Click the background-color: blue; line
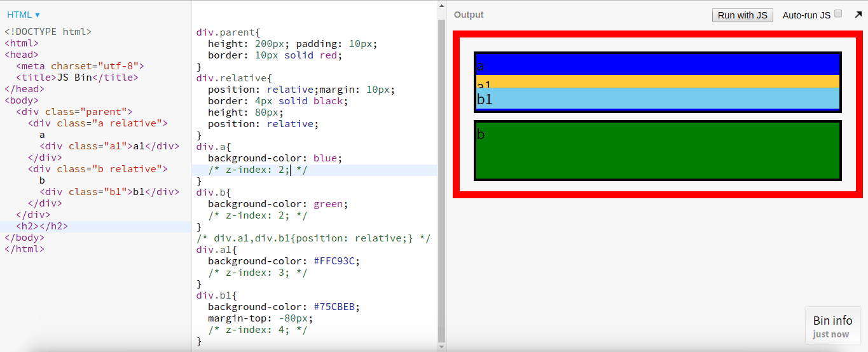Viewport: 868px width, 352px height. 275,158
